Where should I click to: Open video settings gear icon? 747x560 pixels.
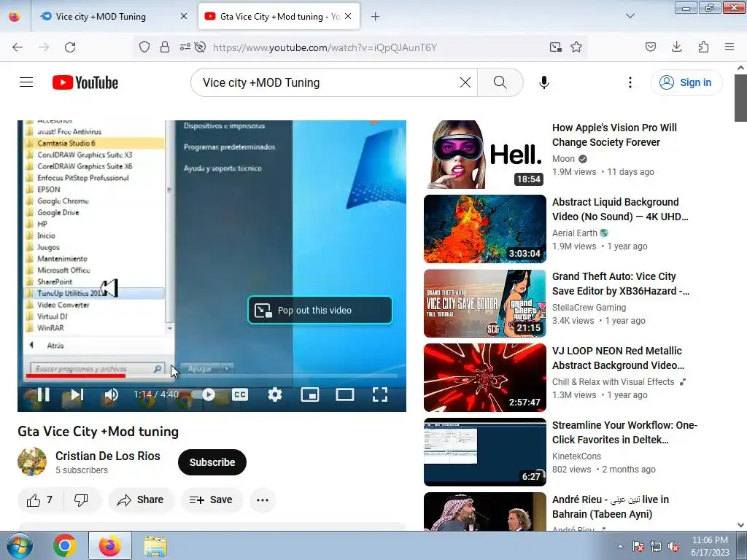coord(275,394)
